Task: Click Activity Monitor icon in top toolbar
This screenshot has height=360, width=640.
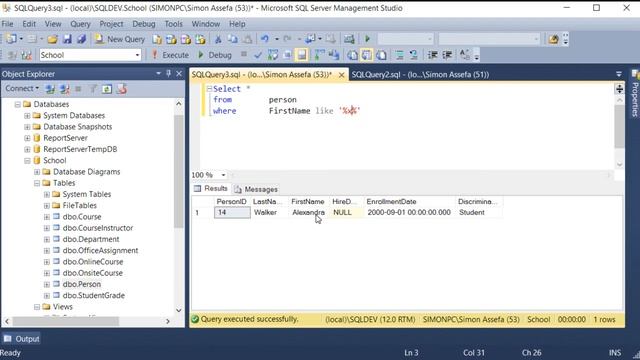Action: (349, 39)
